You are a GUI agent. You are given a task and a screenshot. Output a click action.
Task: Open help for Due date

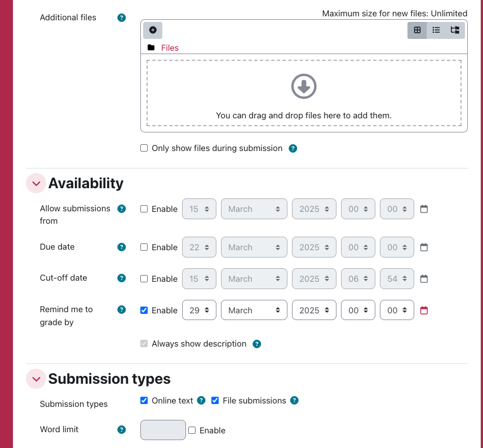(122, 247)
